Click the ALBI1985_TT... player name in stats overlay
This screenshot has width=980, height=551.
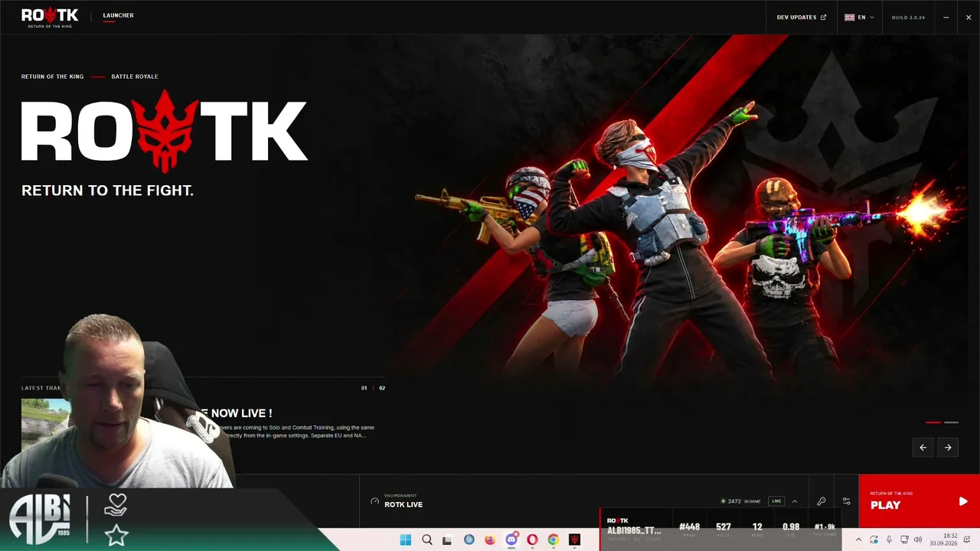634,530
